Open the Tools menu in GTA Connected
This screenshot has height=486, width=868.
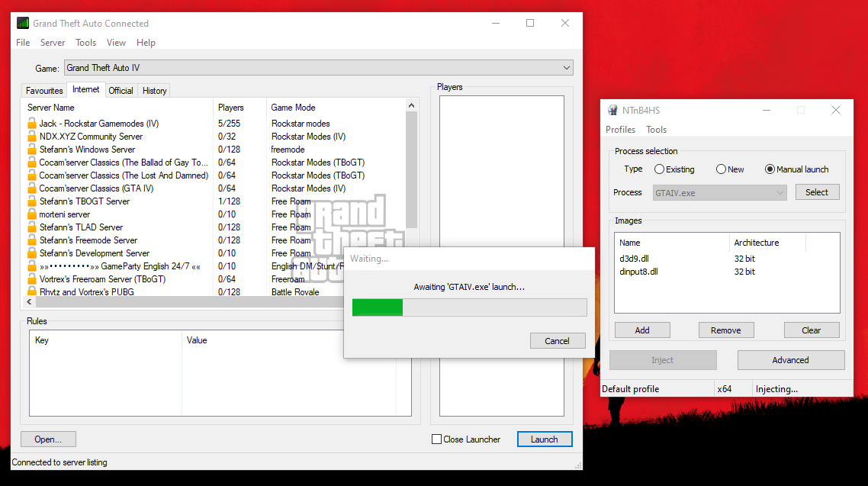coord(85,43)
